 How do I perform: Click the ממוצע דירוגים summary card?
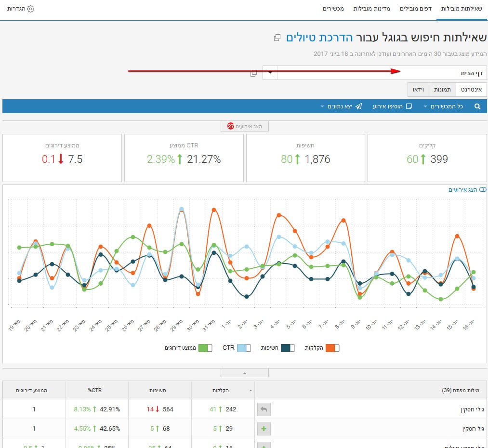(62, 158)
